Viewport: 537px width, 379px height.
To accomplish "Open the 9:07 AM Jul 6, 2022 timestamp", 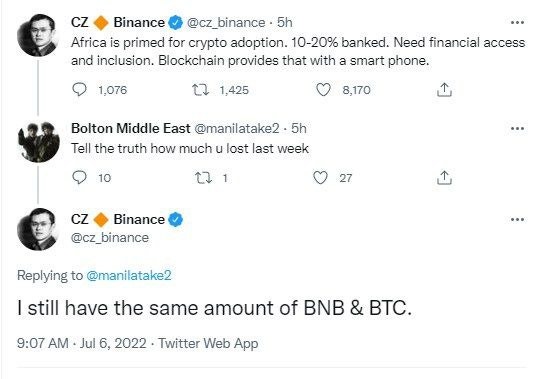I will coord(82,343).
